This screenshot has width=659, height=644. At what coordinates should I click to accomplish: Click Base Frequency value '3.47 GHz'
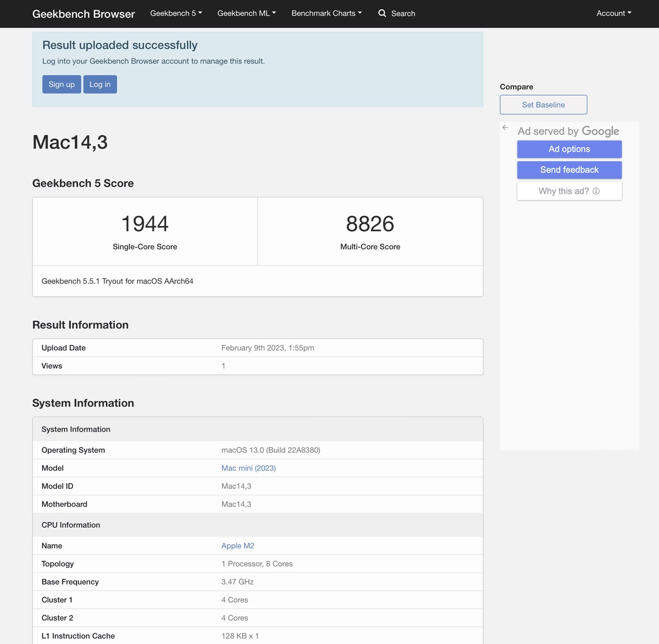237,582
